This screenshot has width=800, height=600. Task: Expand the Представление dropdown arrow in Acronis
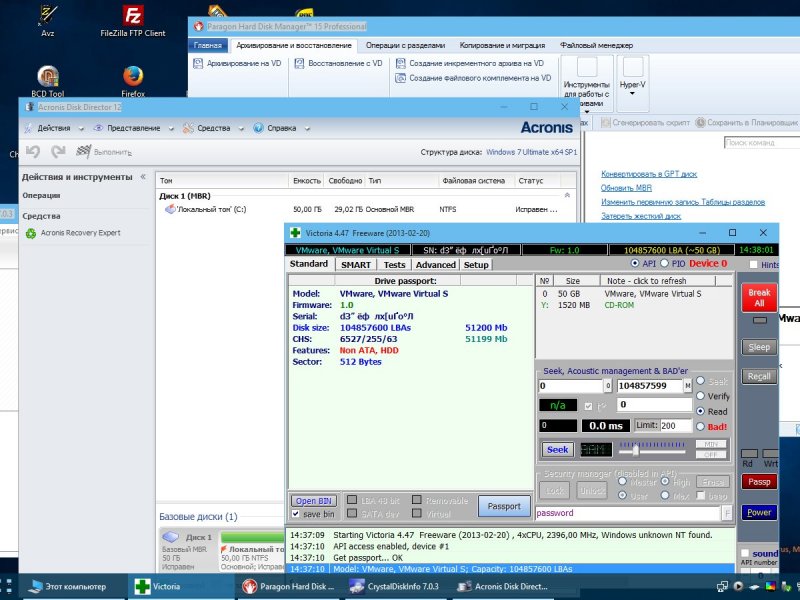tap(171, 129)
